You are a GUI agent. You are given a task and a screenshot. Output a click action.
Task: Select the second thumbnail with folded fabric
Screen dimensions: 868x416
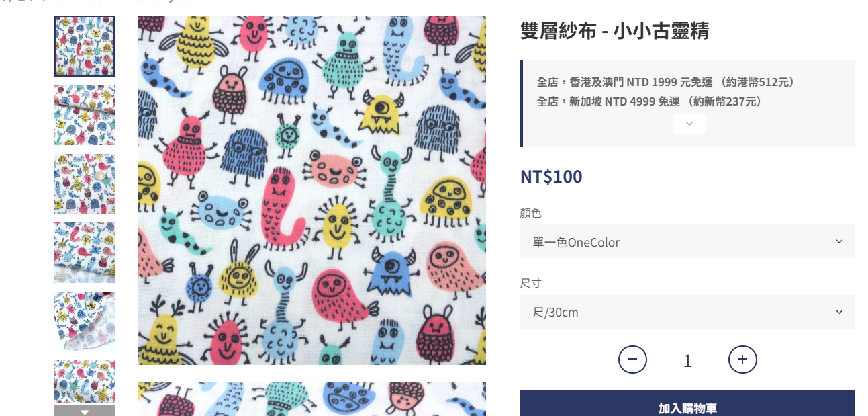(x=85, y=115)
